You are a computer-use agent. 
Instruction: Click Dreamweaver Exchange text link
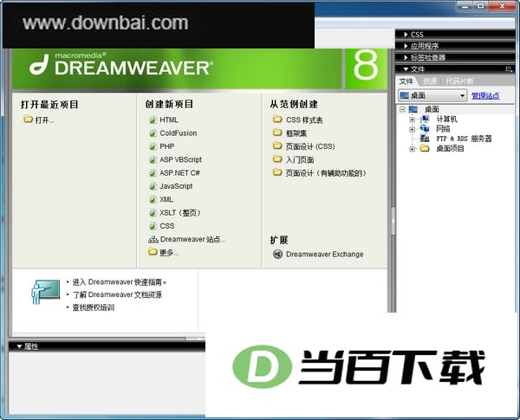point(325,255)
